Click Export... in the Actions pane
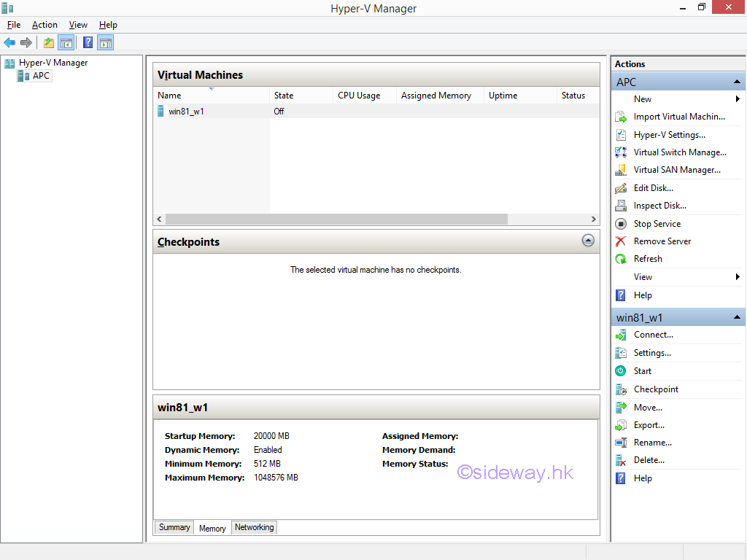The width and height of the screenshot is (747, 560). [x=649, y=425]
